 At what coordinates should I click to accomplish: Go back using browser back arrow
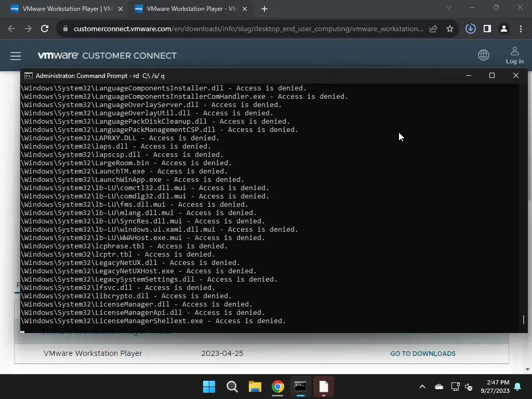coord(11,29)
